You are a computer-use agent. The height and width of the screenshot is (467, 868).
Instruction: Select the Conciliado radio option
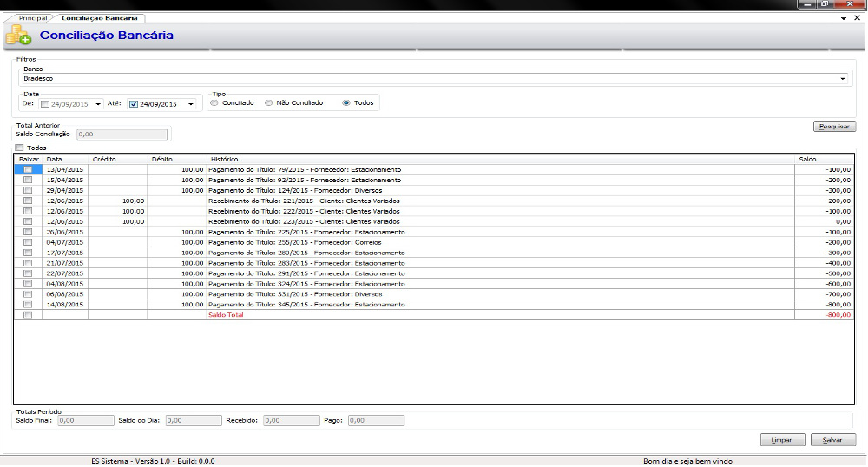[214, 103]
